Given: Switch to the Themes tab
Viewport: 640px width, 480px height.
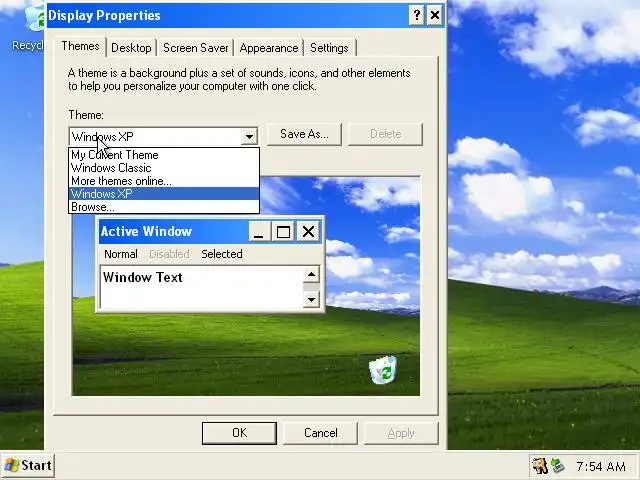Looking at the screenshot, I should (x=80, y=46).
